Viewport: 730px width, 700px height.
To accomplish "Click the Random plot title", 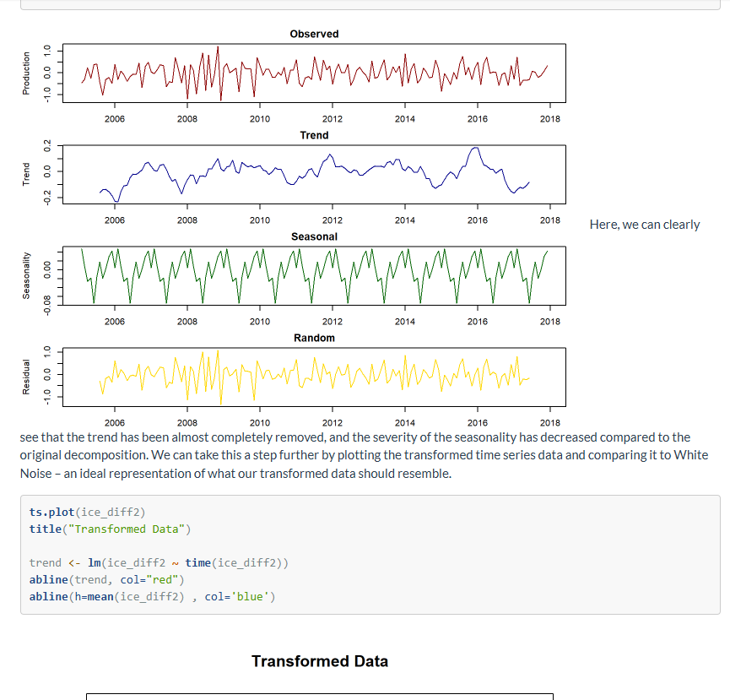I will tap(314, 338).
